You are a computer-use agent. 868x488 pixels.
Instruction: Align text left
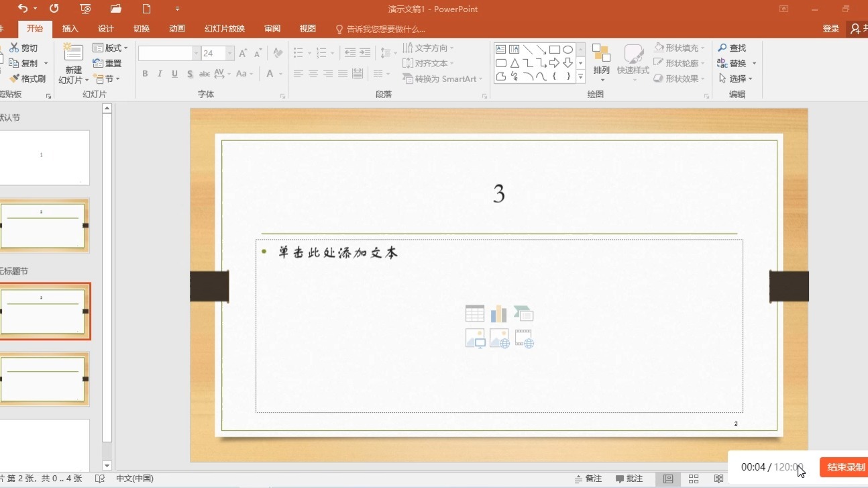pos(299,74)
